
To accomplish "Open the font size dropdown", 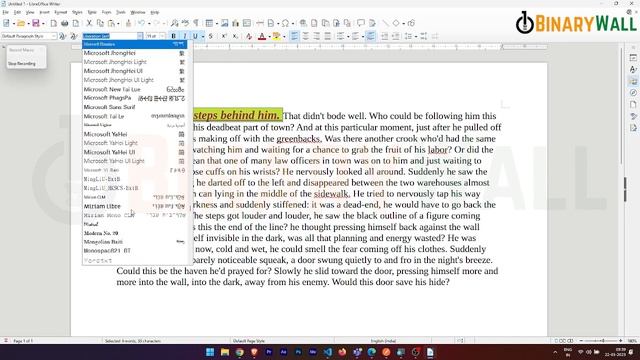I will pyautogui.click(x=162, y=36).
